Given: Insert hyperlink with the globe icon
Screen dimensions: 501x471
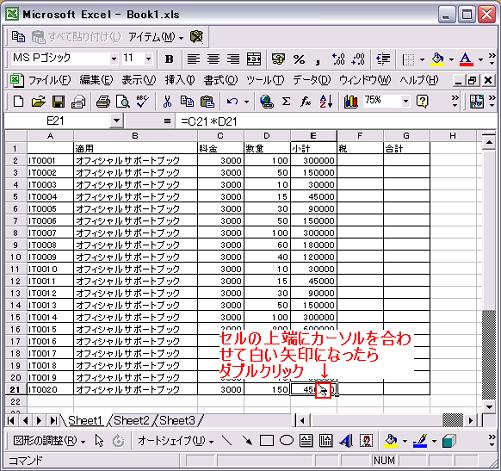Looking at the screenshot, I should click(x=266, y=101).
